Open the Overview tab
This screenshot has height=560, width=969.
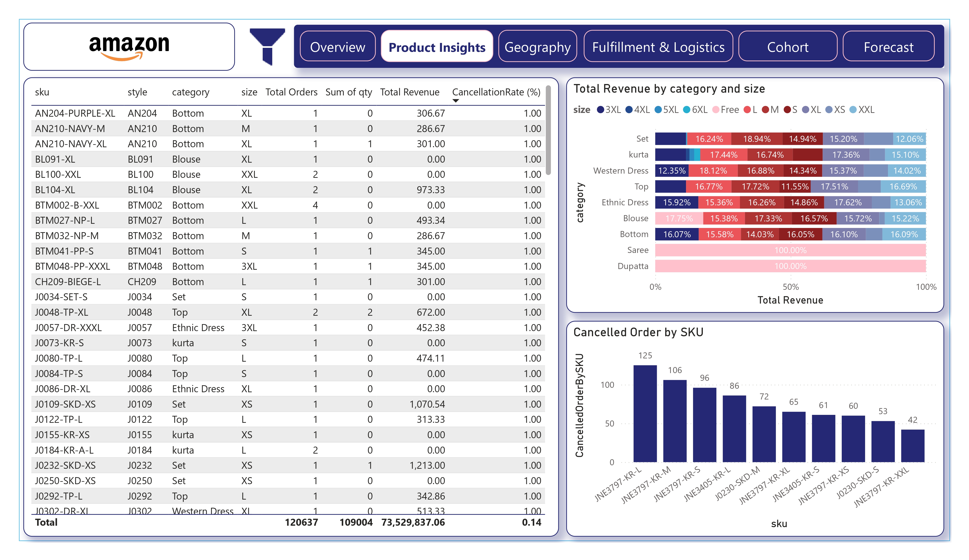coord(337,47)
